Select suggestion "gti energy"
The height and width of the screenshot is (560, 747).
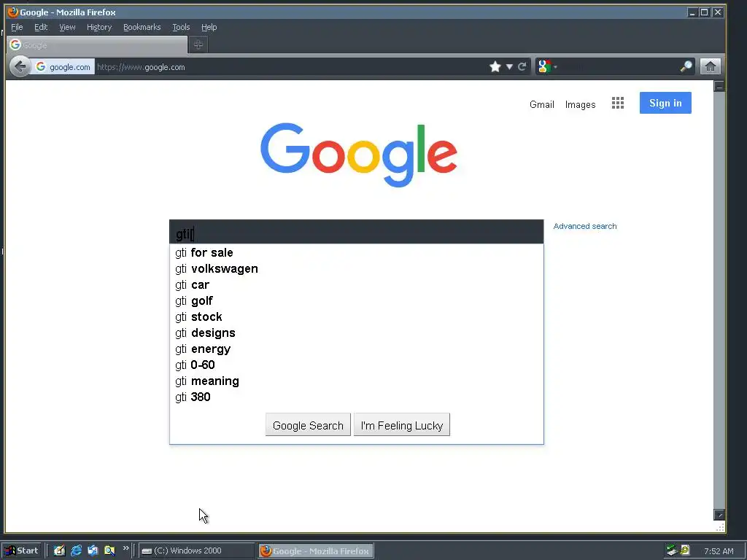(356, 349)
